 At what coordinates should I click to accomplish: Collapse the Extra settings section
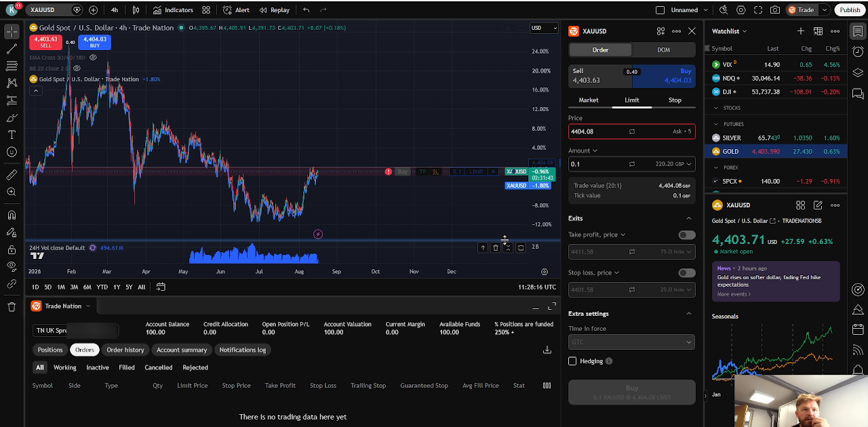pyautogui.click(x=689, y=314)
